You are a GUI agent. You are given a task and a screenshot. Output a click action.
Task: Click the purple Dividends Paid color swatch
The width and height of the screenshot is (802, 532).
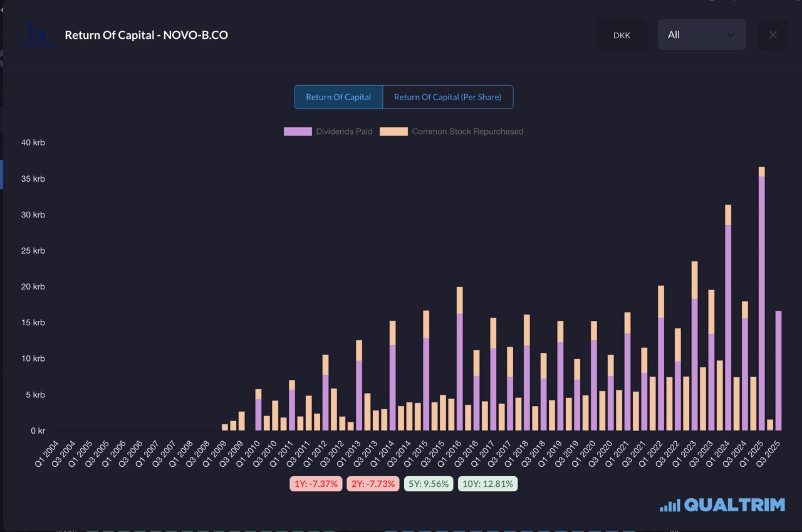[298, 132]
